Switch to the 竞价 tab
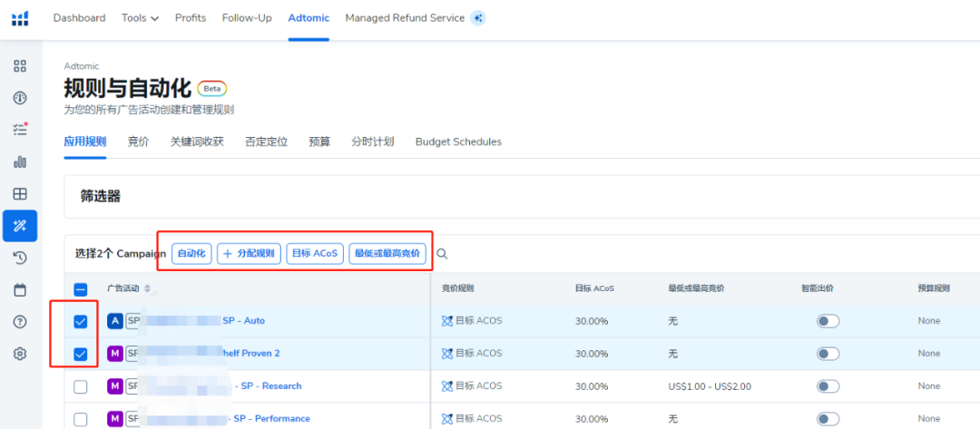980x429 pixels. click(x=138, y=141)
